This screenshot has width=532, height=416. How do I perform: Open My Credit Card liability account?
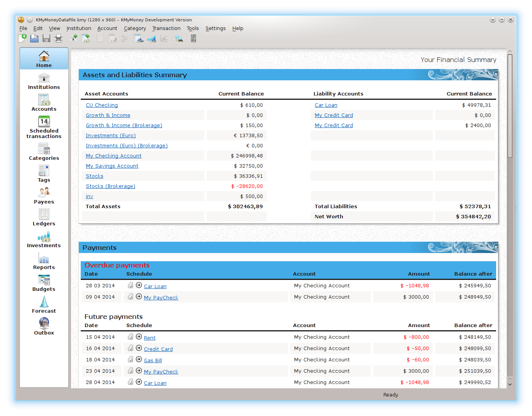pos(333,115)
